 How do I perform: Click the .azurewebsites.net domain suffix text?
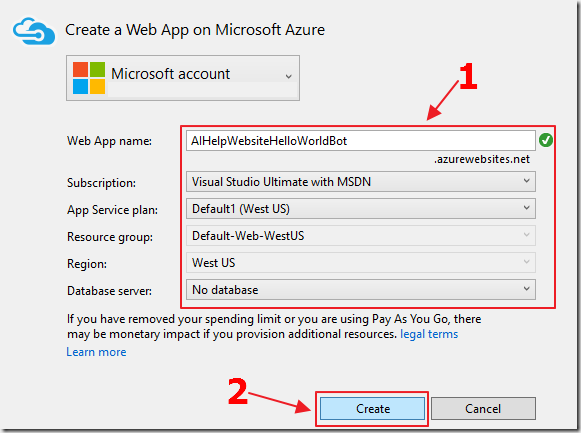(482, 159)
